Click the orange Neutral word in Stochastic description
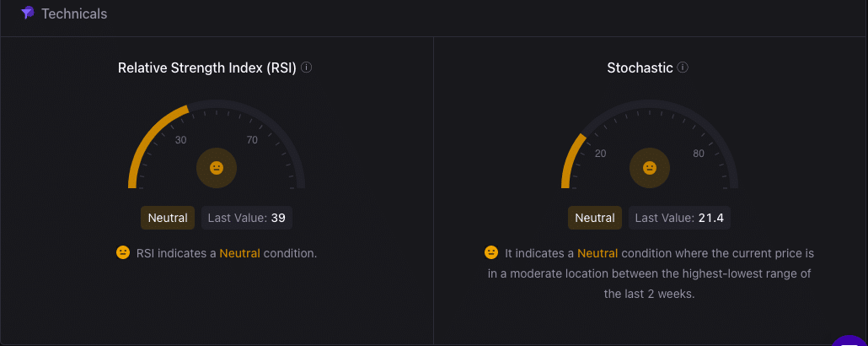The image size is (868, 346). tap(597, 253)
